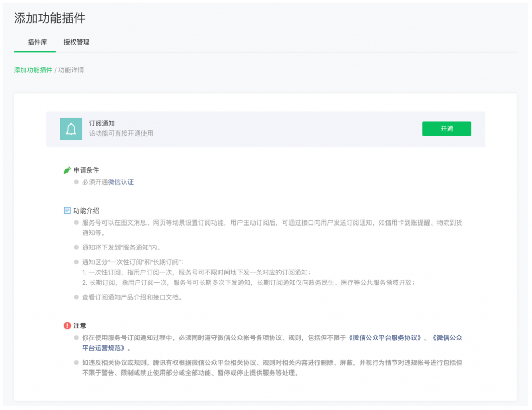Screen dimensions: 532x410
Task: Click the bullet dot before 查看订阅通知产品介绍
Action: 76,298
